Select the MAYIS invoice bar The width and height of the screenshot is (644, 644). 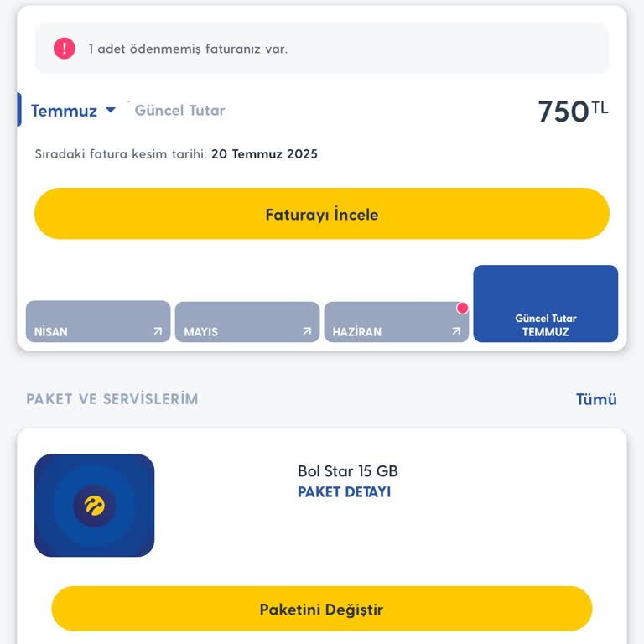247,322
